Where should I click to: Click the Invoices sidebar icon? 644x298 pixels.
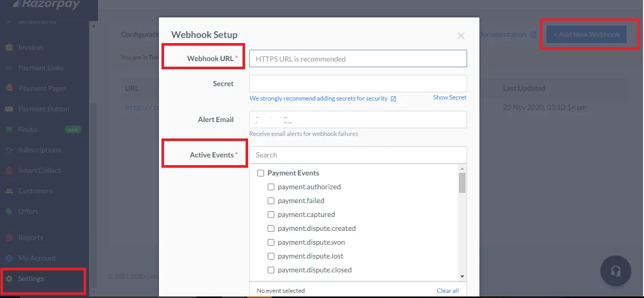click(9, 47)
